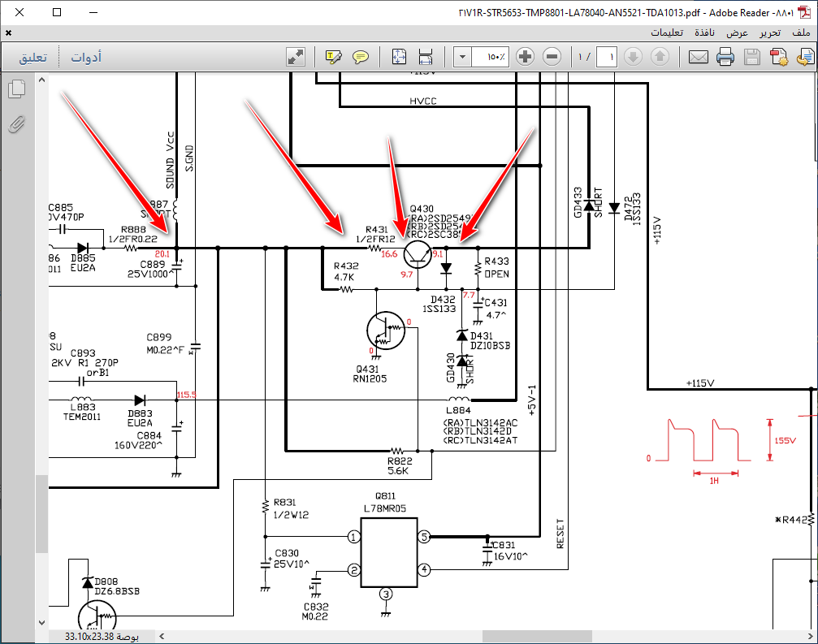Open page thumbnails panel icon

tap(17, 89)
